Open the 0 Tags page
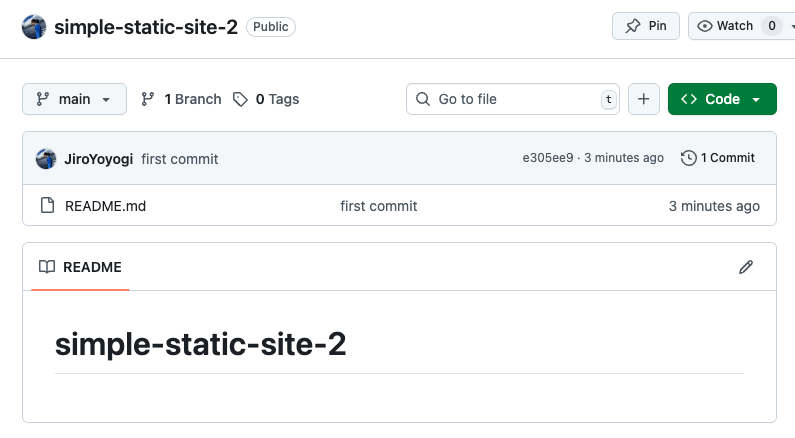The width and height of the screenshot is (795, 438). (277, 99)
